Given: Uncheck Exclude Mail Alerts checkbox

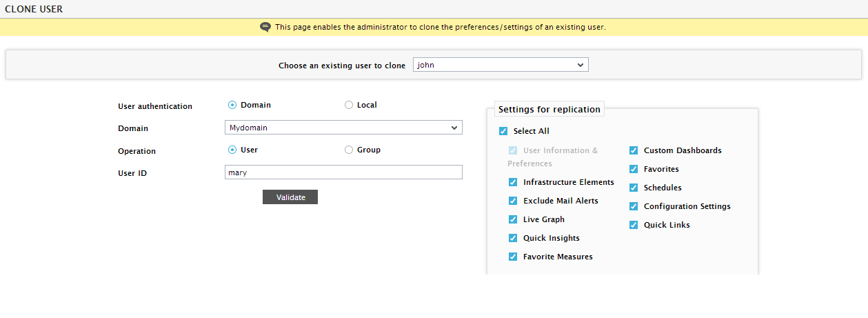Looking at the screenshot, I should [x=513, y=201].
